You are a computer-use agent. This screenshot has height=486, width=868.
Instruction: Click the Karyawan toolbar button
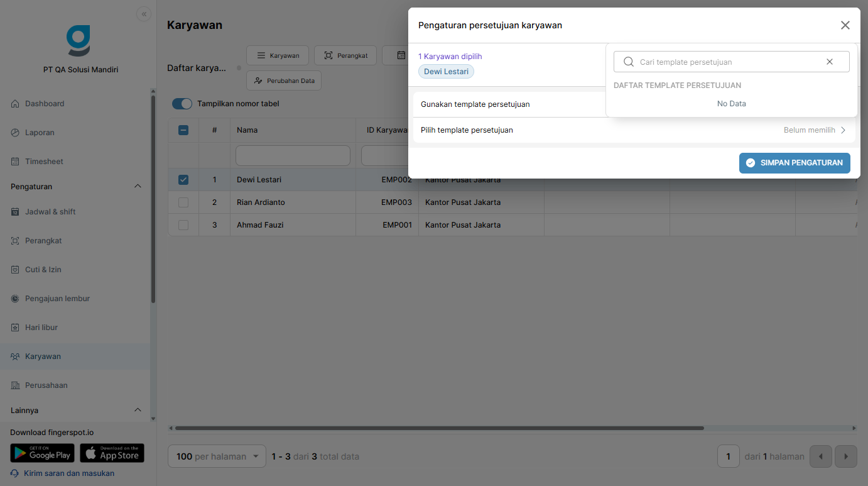point(278,55)
